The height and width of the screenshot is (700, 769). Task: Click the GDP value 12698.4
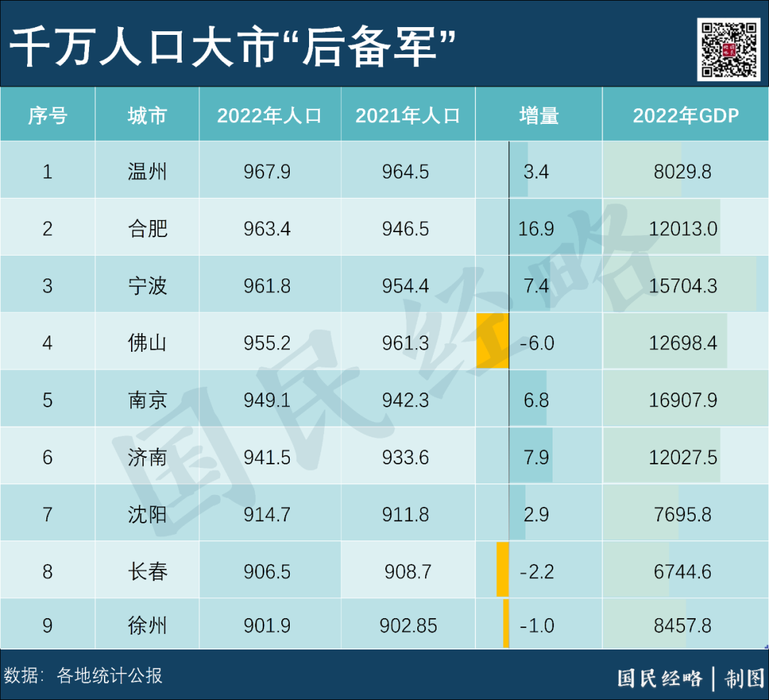tap(683, 343)
